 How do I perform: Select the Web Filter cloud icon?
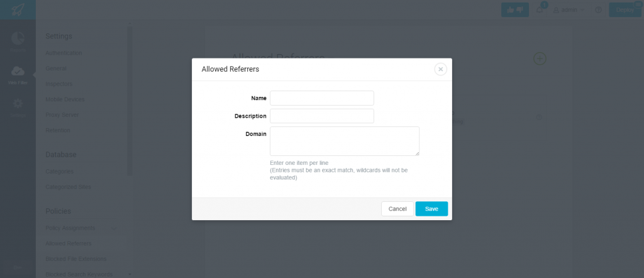[18, 71]
